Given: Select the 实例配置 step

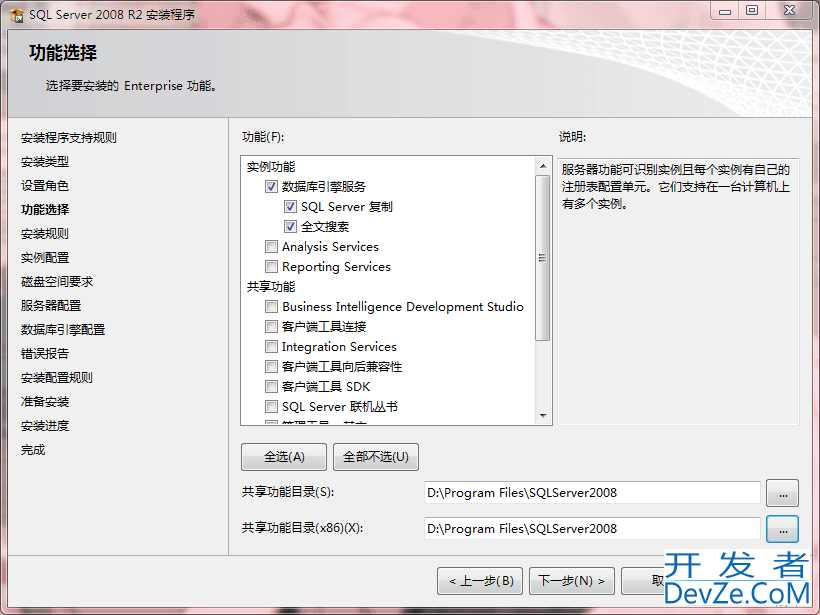Looking at the screenshot, I should (x=45, y=258).
